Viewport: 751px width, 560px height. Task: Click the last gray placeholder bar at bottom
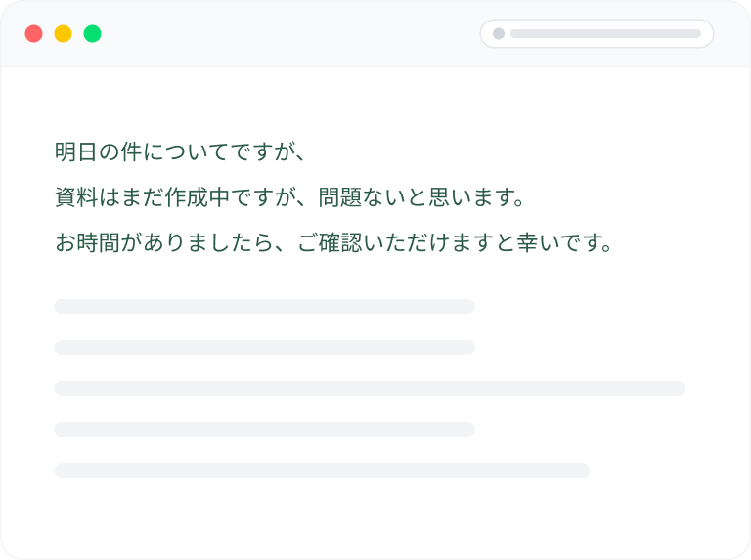322,471
